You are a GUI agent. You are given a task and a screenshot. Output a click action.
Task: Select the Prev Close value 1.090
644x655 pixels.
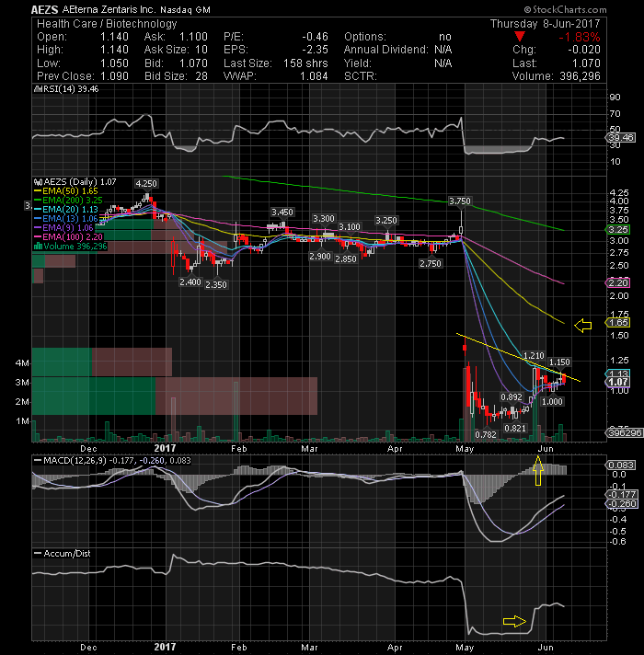(x=114, y=76)
